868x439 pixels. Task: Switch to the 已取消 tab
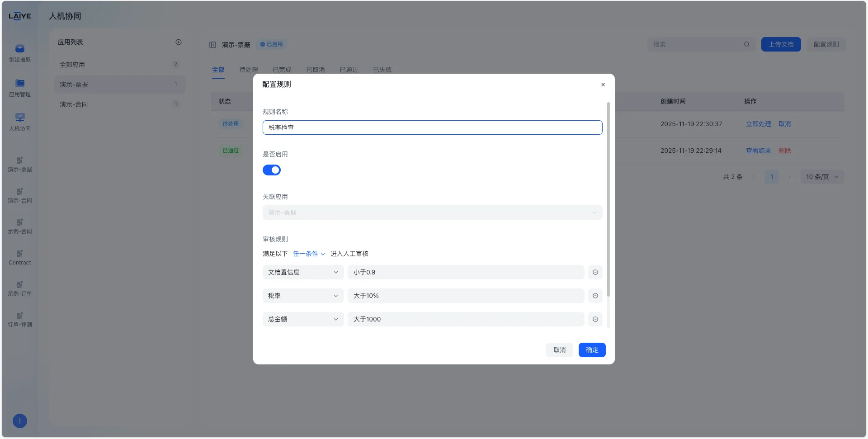tap(316, 70)
